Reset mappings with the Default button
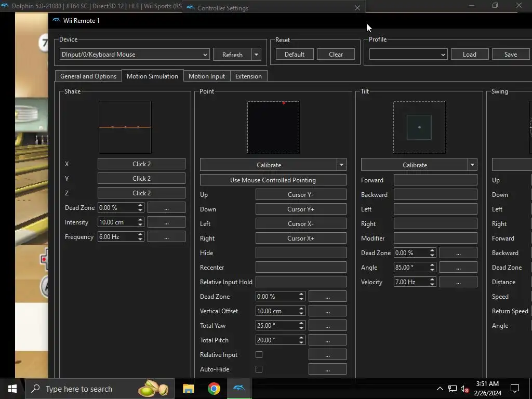This screenshot has height=399, width=532. (295, 54)
